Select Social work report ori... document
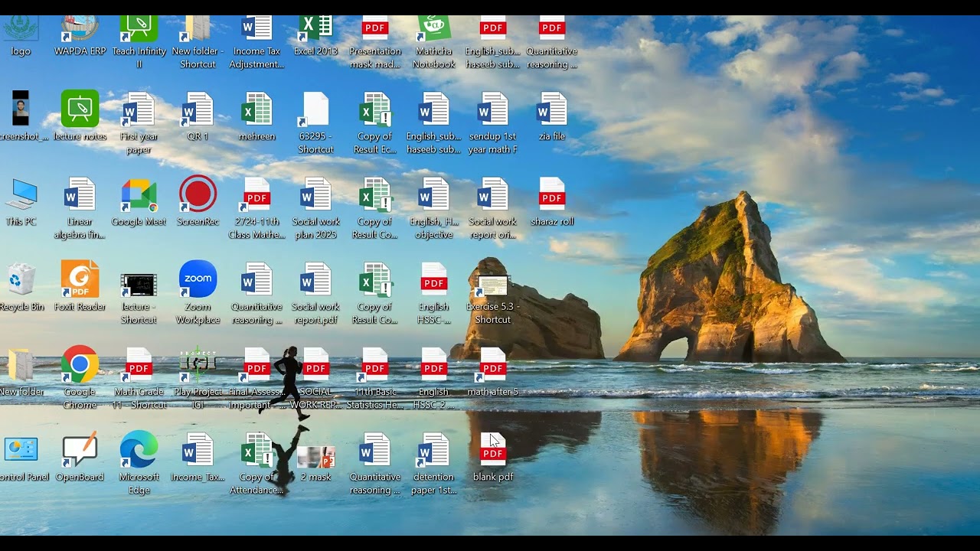980x551 pixels. point(493,208)
